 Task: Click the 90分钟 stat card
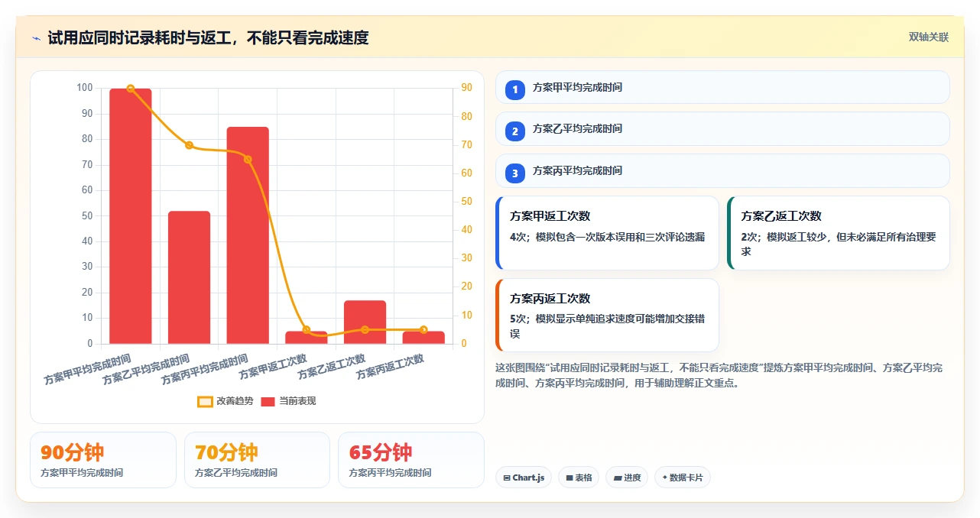(x=103, y=460)
